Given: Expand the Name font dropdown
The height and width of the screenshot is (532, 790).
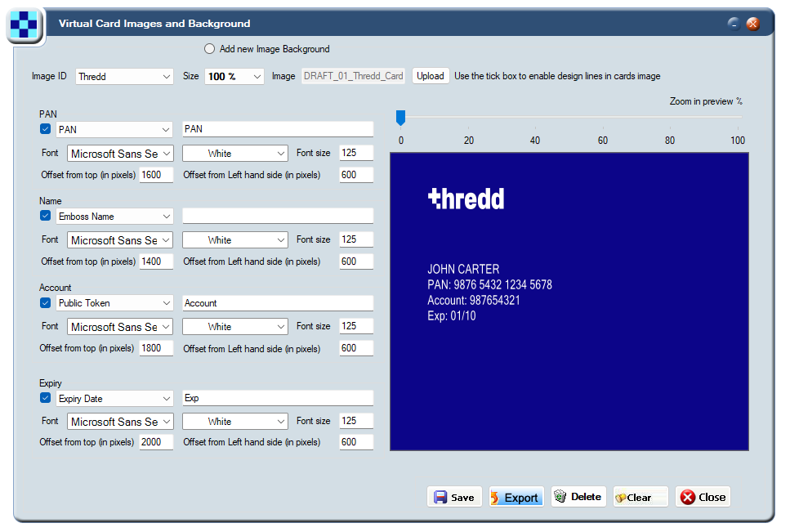Looking at the screenshot, I should (120, 240).
